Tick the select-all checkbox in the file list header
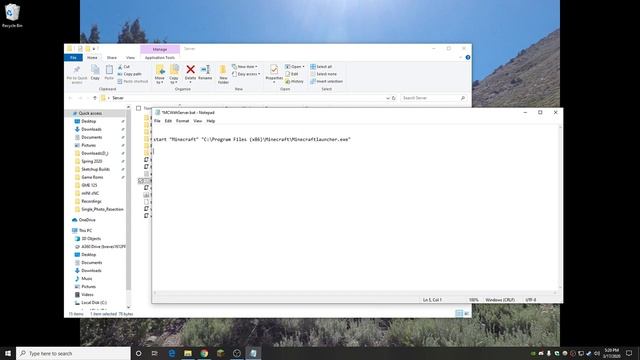The image size is (640, 360). [x=139, y=108]
